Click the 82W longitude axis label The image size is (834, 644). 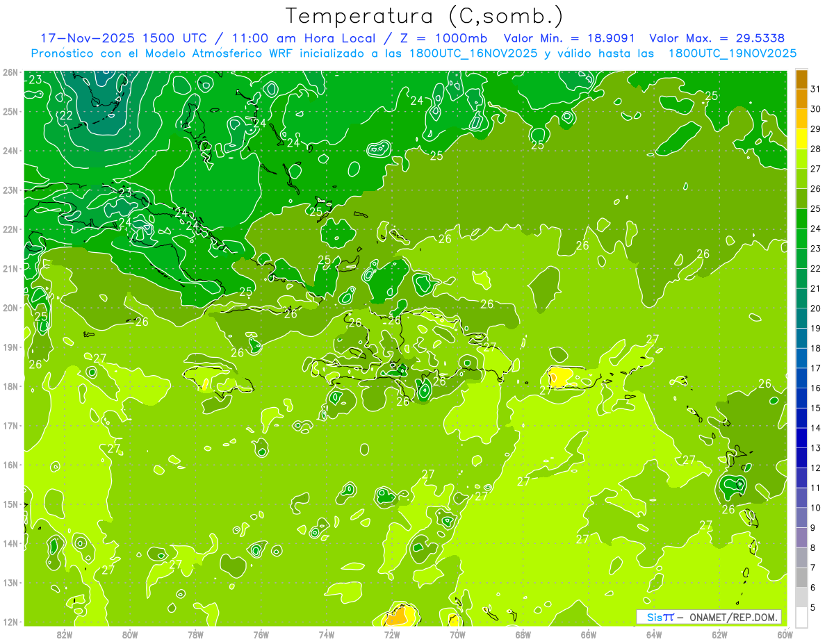[64, 635]
